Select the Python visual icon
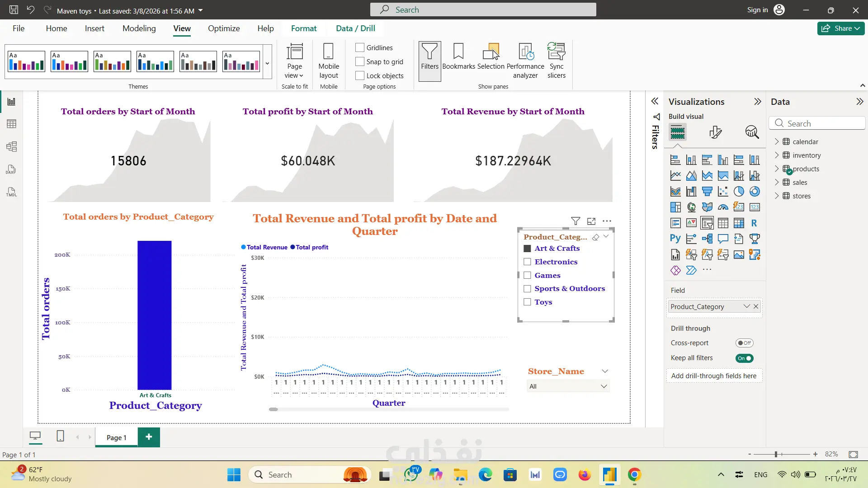Screen dimensions: 868x488 pos(675,239)
